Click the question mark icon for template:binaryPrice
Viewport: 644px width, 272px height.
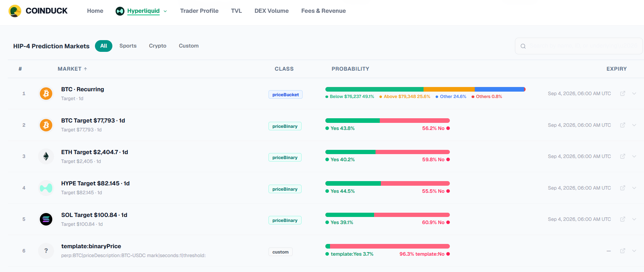pyautogui.click(x=46, y=251)
